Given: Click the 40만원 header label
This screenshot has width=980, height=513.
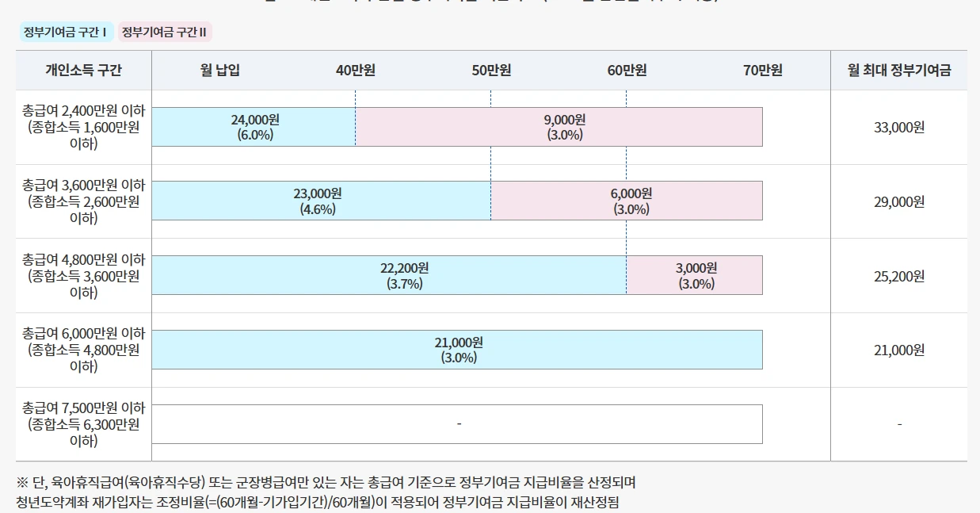Looking at the screenshot, I should (356, 71).
